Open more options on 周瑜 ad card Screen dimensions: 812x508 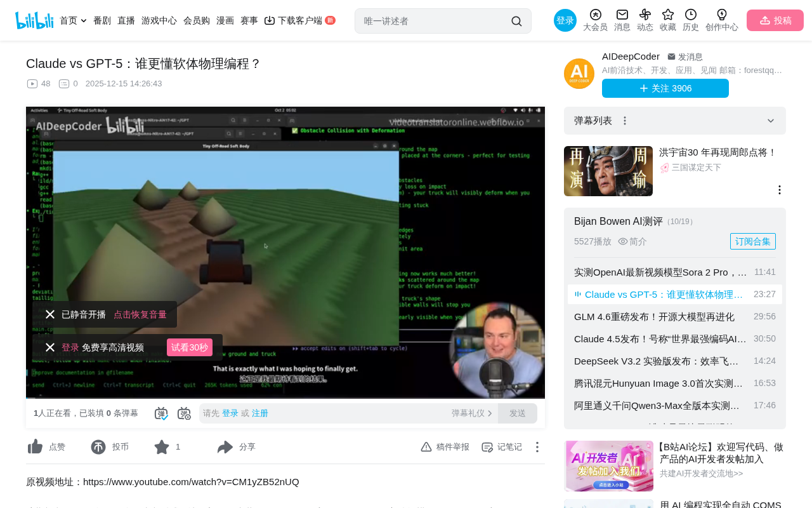pos(780,190)
